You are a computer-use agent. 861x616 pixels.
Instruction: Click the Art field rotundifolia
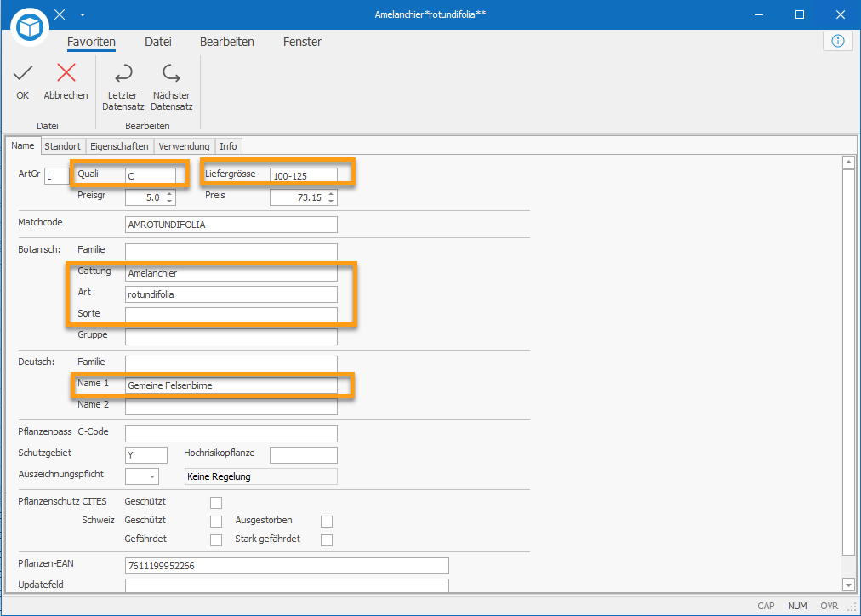click(x=231, y=294)
